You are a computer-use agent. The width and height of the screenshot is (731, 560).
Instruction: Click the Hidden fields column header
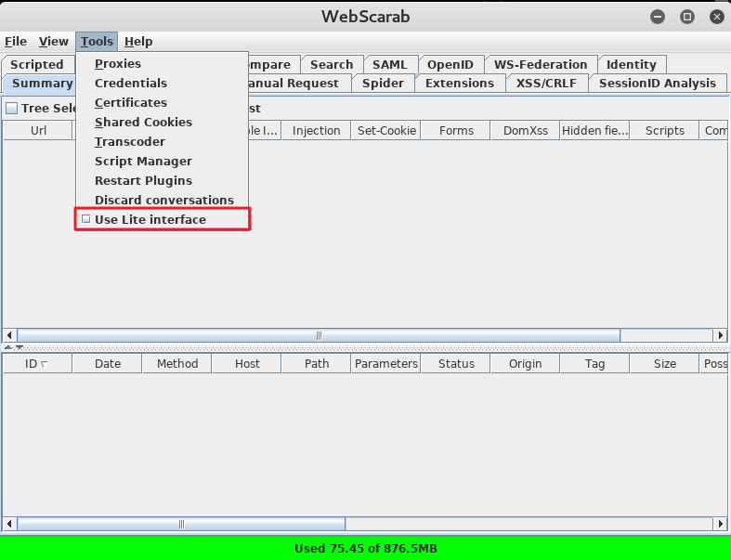594,131
